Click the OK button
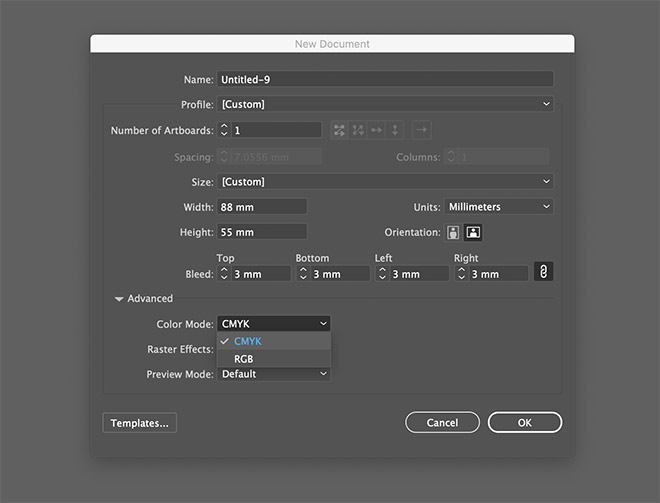Viewport: 660px width, 503px height. coord(524,423)
